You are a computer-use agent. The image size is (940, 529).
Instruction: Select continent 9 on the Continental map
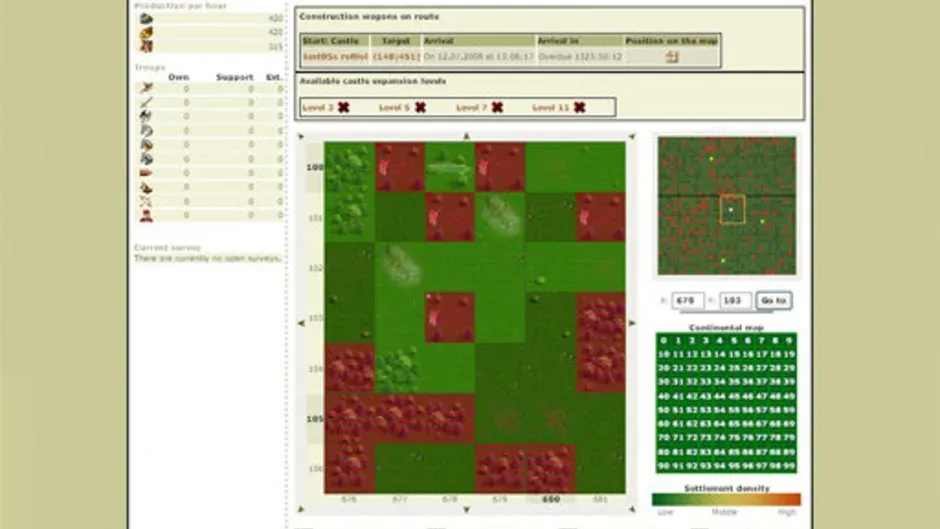pyautogui.click(x=790, y=340)
